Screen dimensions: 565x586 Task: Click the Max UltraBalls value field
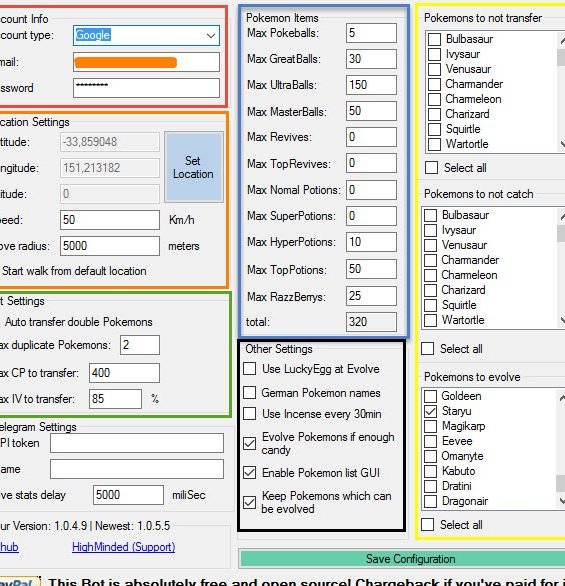[x=371, y=85]
